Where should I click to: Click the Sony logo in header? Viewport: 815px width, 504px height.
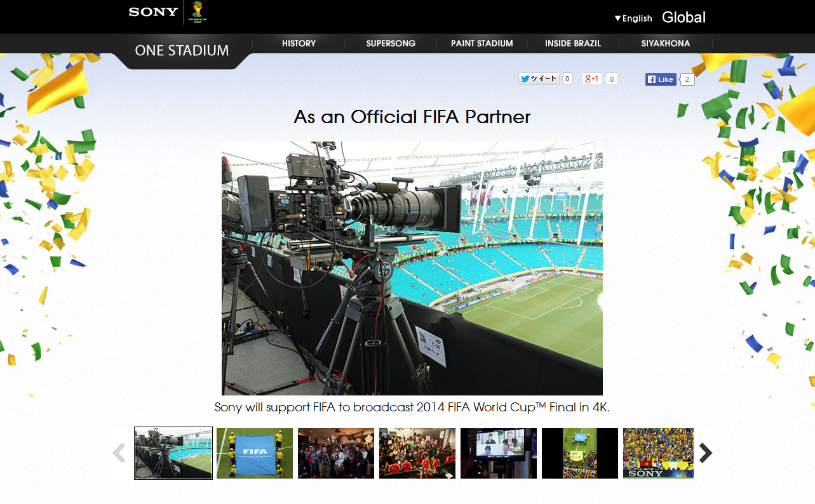(x=153, y=12)
